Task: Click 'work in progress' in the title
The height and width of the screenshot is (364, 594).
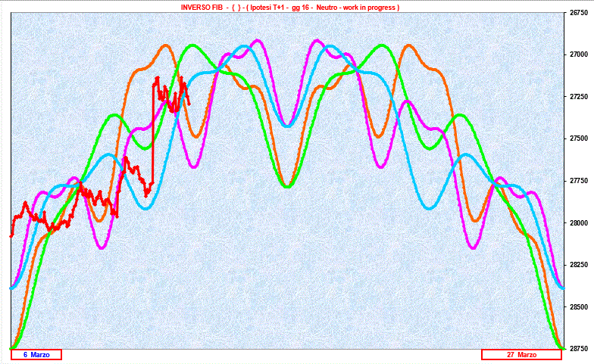Action: click(x=370, y=8)
